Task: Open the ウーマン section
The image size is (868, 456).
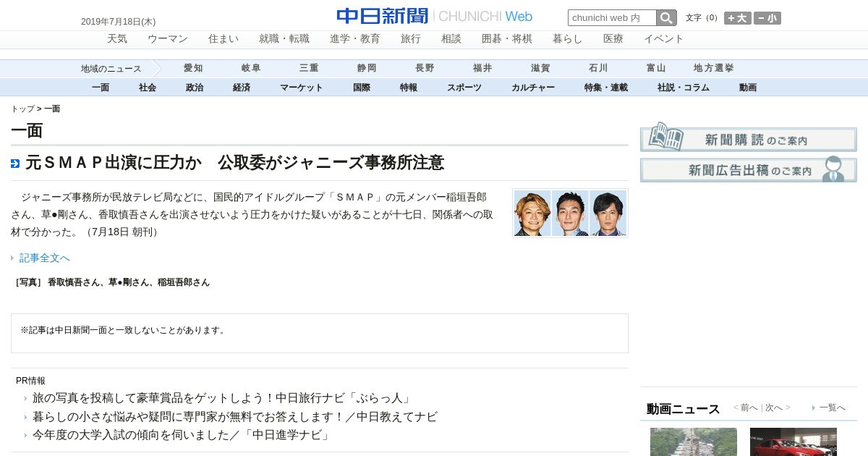Action: click(168, 39)
